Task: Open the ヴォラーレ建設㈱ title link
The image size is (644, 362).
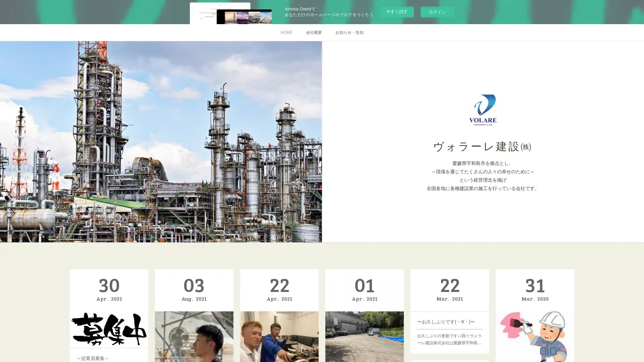Action: [x=482, y=146]
